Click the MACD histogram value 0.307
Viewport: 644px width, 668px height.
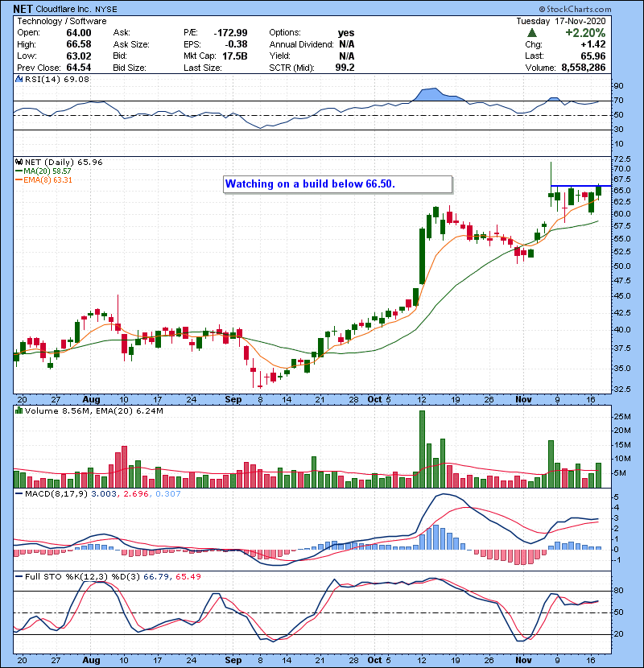pyautogui.click(x=168, y=493)
